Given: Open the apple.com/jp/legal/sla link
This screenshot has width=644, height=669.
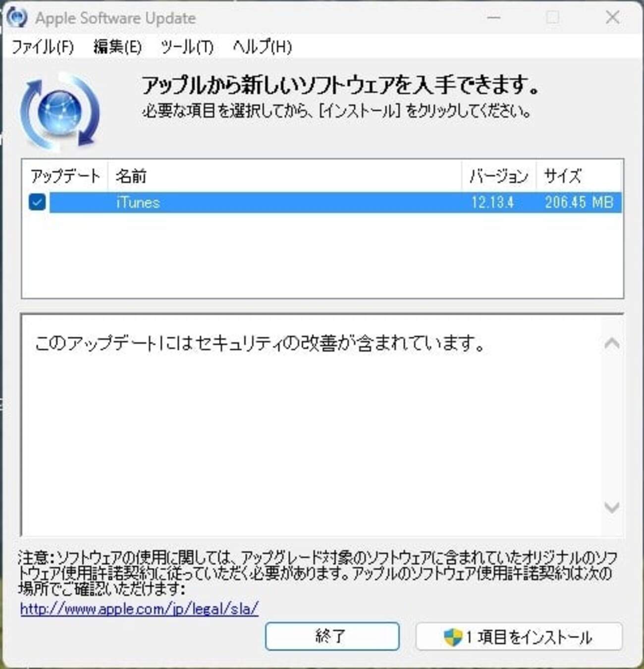Looking at the screenshot, I should pyautogui.click(x=139, y=609).
